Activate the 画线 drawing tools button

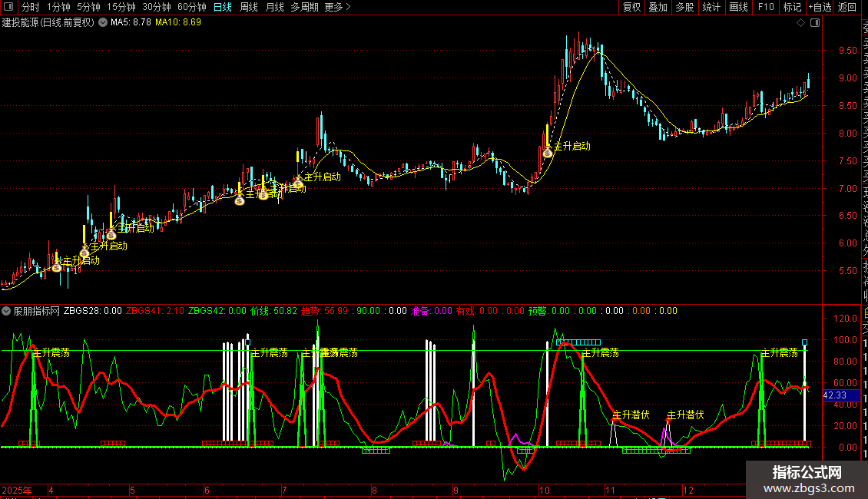tap(738, 7)
